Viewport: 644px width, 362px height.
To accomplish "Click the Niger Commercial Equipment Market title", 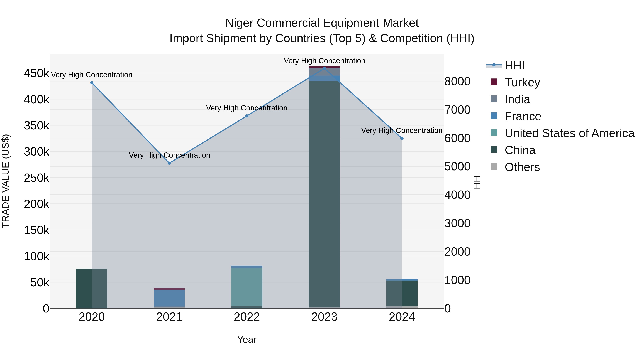I will (x=322, y=23).
